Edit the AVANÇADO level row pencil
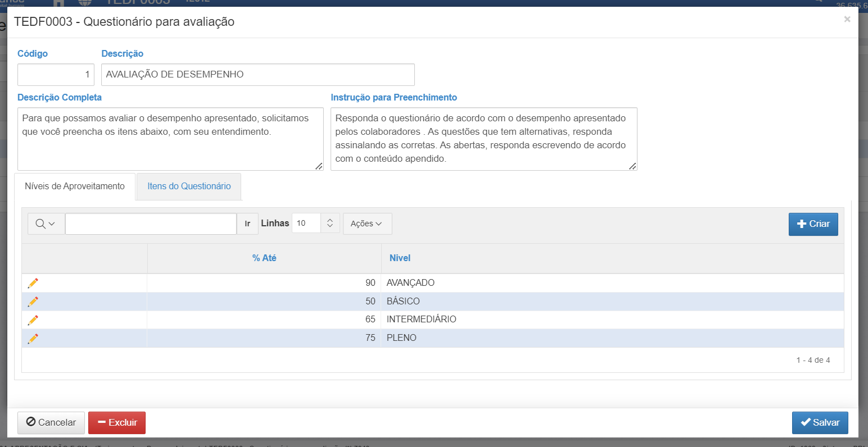 coord(33,283)
